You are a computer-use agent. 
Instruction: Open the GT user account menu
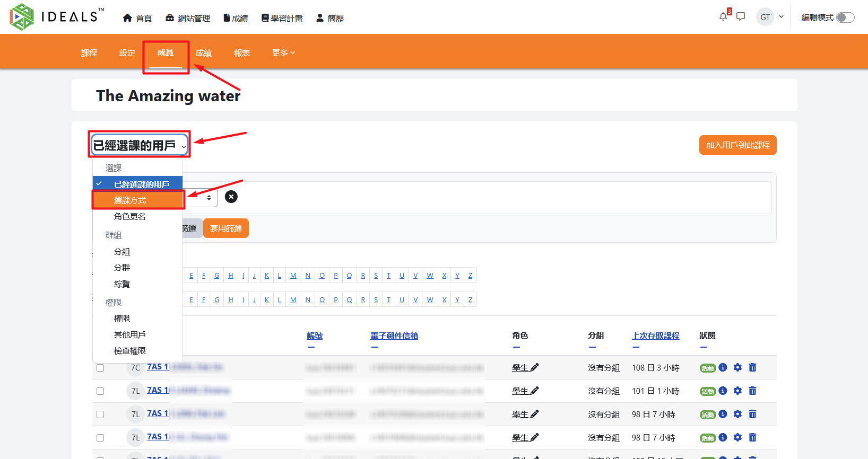(x=770, y=17)
